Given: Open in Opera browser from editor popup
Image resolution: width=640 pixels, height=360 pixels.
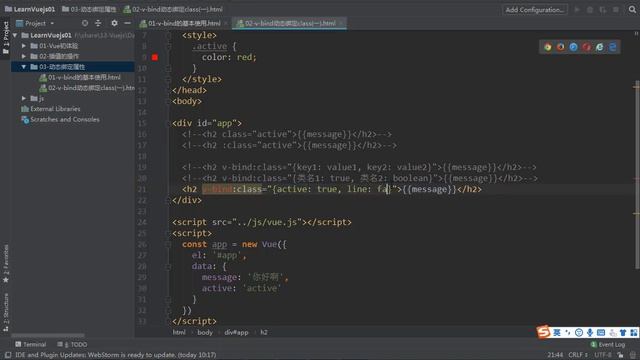Looking at the screenshot, I should pos(587,47).
